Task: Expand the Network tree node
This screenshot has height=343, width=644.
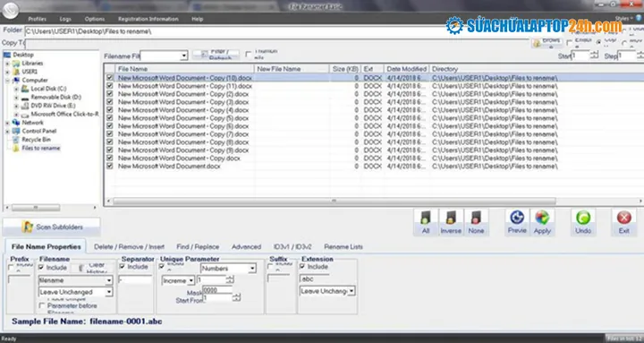Action: click(7, 123)
